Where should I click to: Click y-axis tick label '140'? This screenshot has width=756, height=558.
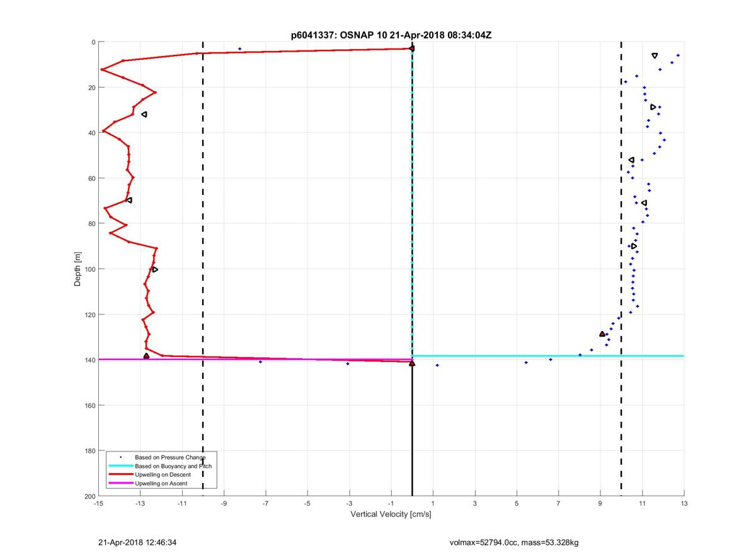(89, 360)
